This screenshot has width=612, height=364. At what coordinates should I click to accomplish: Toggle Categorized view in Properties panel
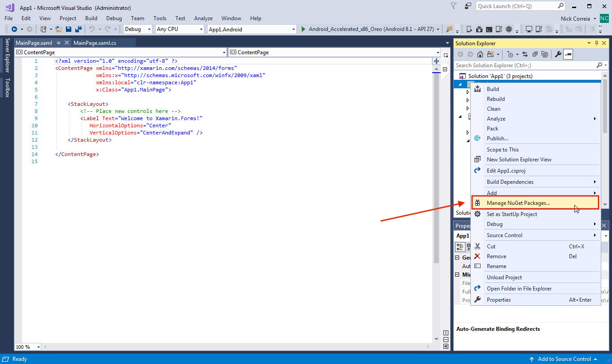pyautogui.click(x=460, y=246)
